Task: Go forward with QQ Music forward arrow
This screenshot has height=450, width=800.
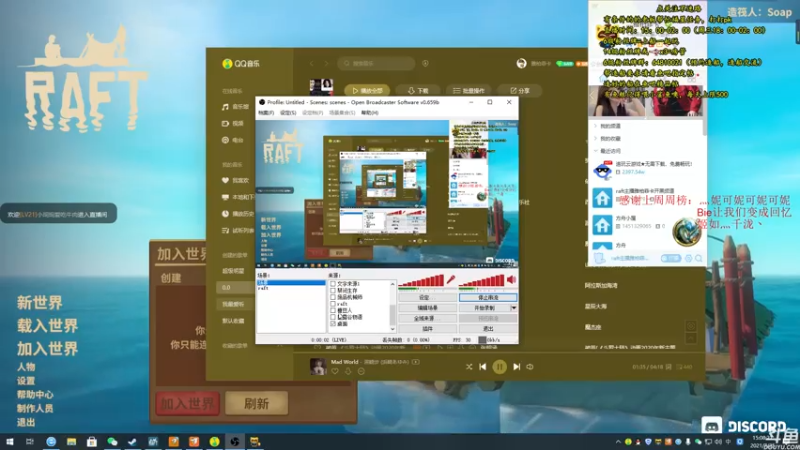Action: 327,63
